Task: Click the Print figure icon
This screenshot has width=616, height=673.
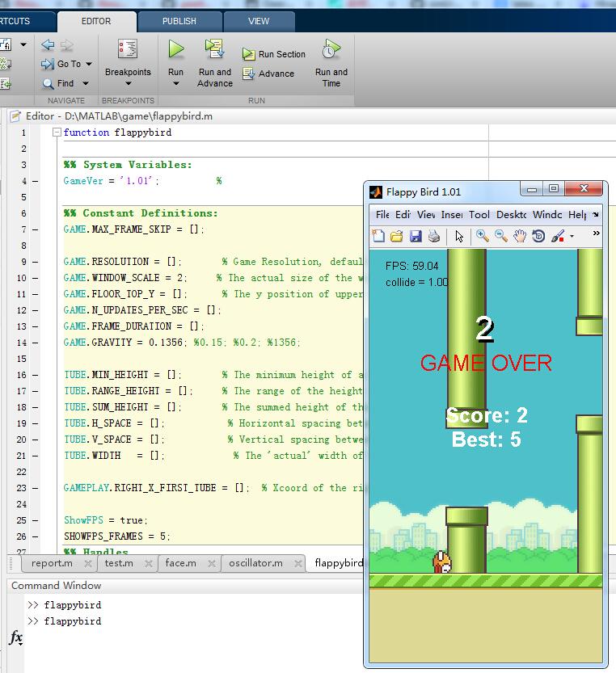Action: (x=434, y=236)
